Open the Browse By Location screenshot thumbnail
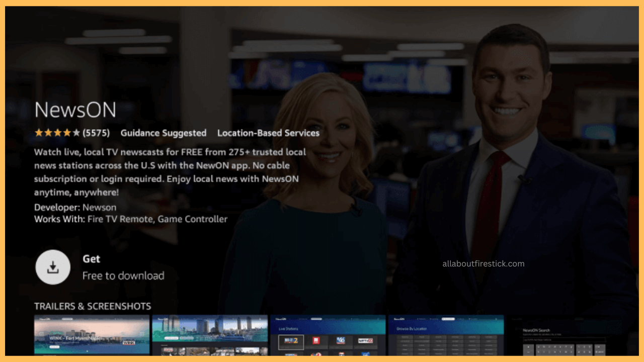This screenshot has width=644, height=362. [446, 335]
